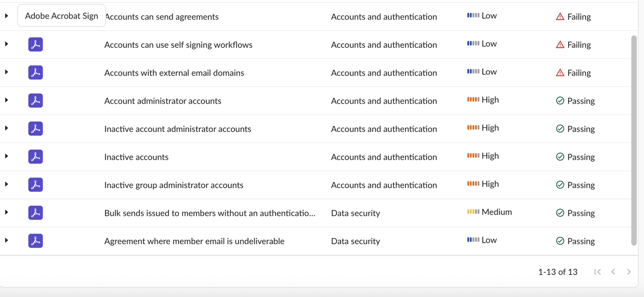Click Acrobat icon for undeliverable email agreement row
Viewport: 644px width, 297px height.
point(35,241)
